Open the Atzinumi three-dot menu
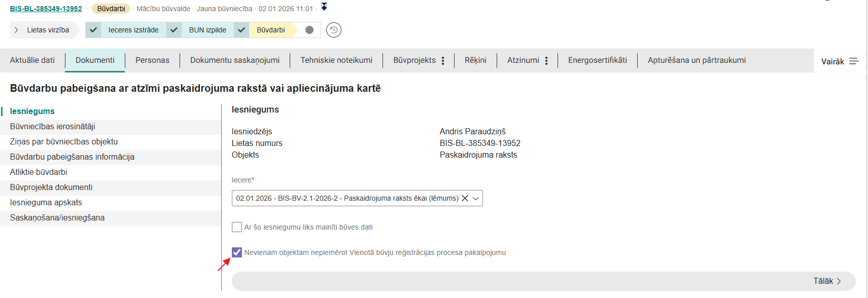868x298 pixels. [546, 61]
